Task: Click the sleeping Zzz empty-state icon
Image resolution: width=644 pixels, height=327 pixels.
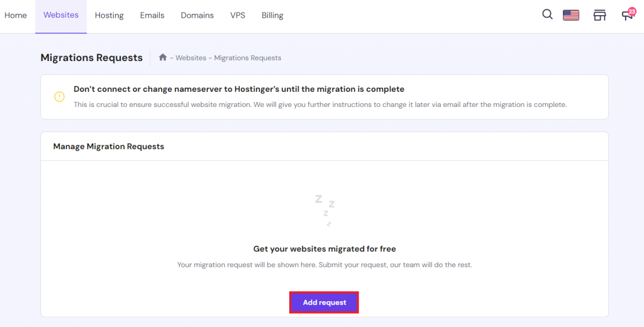Action: [325, 210]
